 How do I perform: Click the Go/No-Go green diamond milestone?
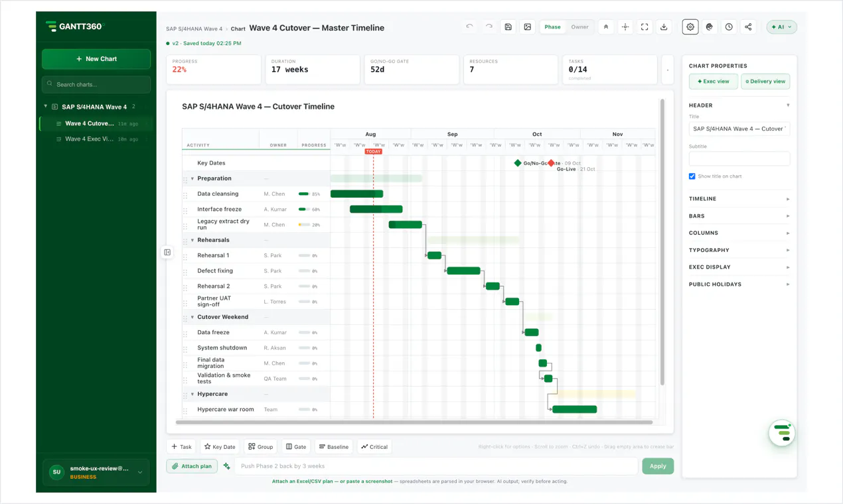click(518, 162)
